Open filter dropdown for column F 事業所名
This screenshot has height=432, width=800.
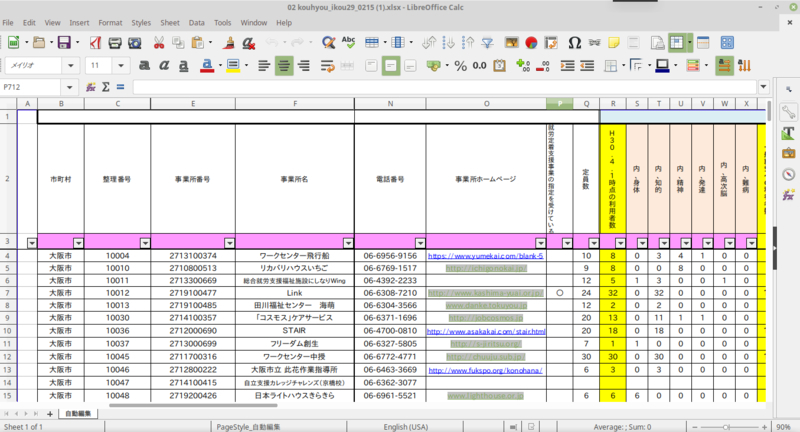348,243
